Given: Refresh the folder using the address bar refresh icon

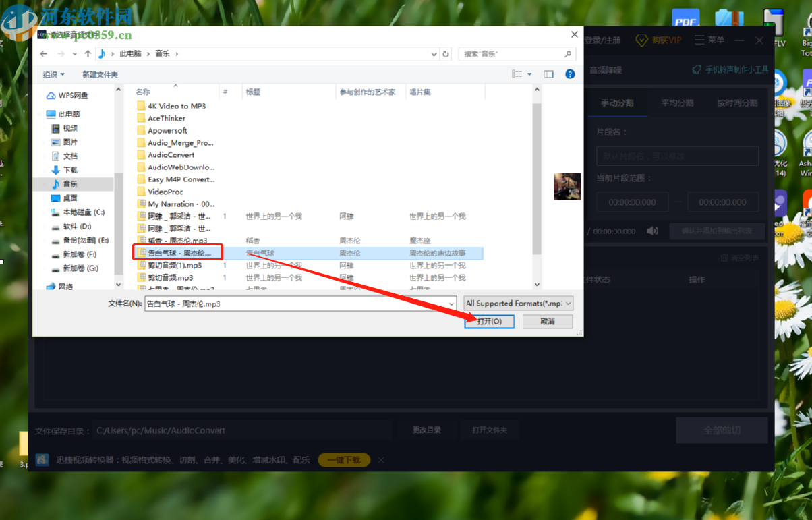Looking at the screenshot, I should click(x=445, y=53).
